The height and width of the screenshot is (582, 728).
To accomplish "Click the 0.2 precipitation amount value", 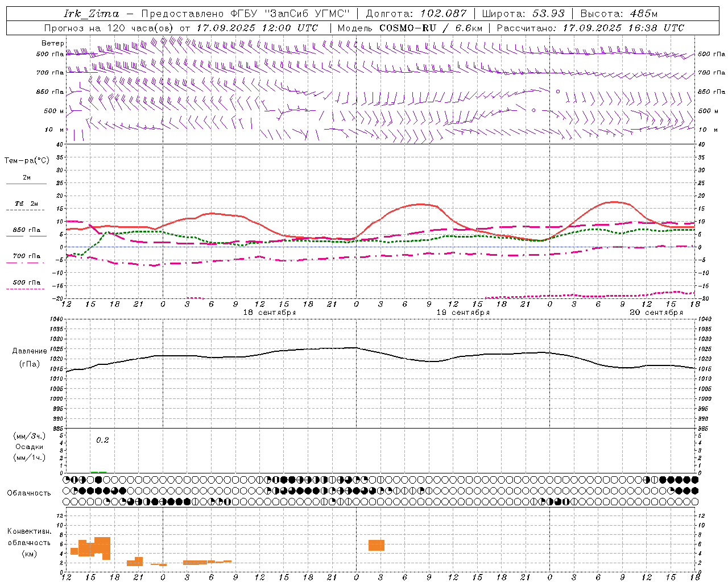I will pos(102,440).
